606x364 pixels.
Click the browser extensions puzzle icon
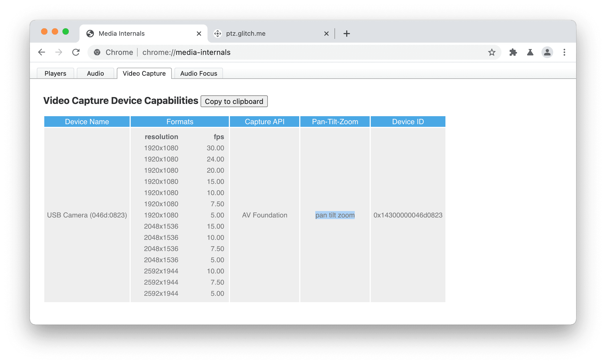pyautogui.click(x=516, y=52)
